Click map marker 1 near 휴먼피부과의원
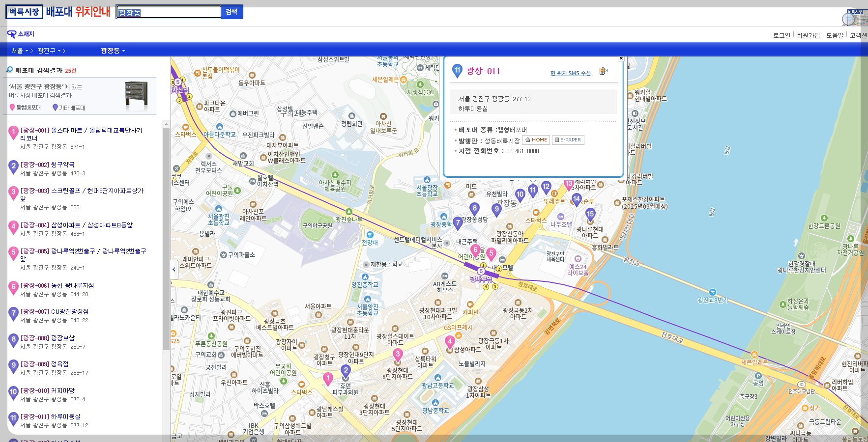 pos(328,379)
